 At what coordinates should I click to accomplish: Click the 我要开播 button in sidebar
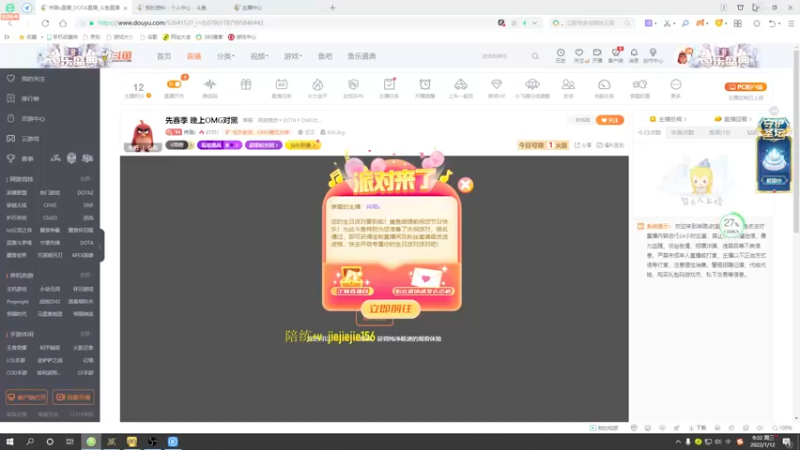73,397
